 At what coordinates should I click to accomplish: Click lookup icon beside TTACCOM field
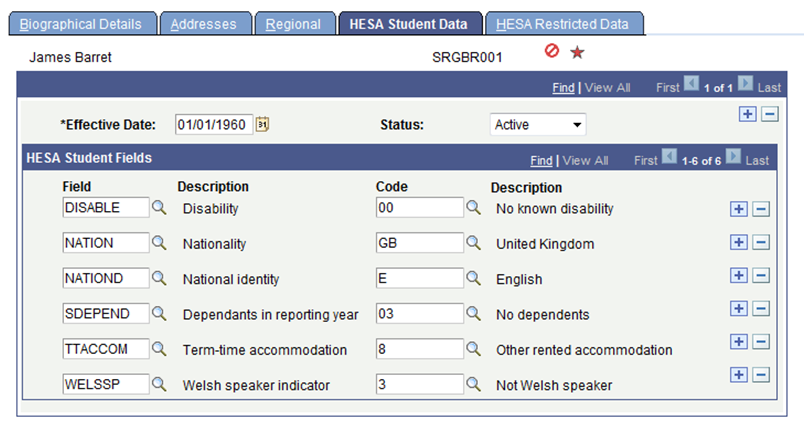click(x=159, y=349)
